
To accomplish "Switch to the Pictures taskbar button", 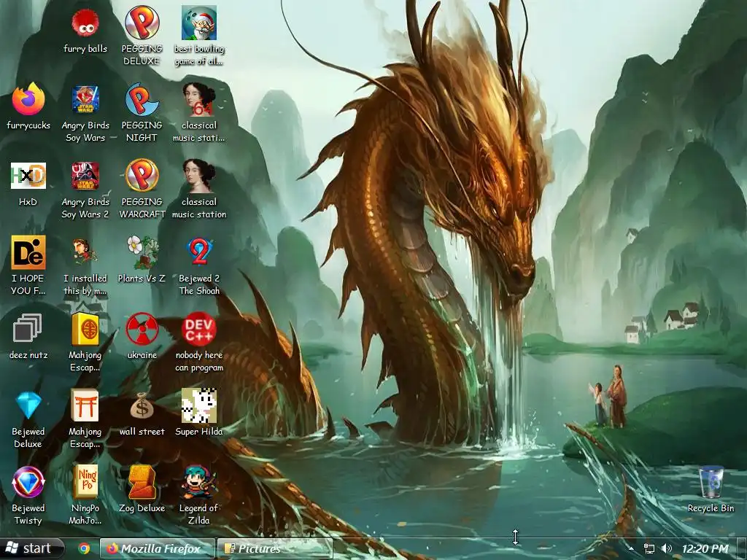I will coord(274,548).
